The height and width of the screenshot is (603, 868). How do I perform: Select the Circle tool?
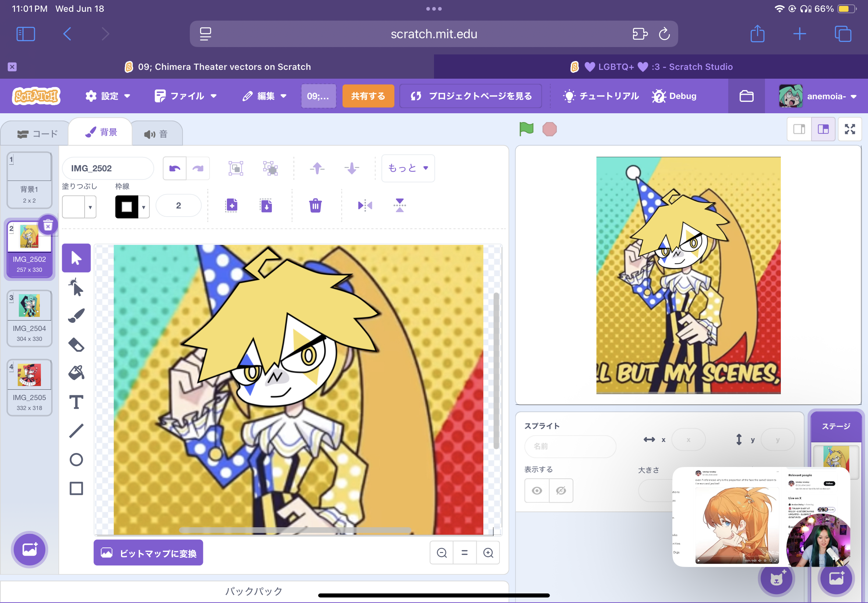point(77,460)
